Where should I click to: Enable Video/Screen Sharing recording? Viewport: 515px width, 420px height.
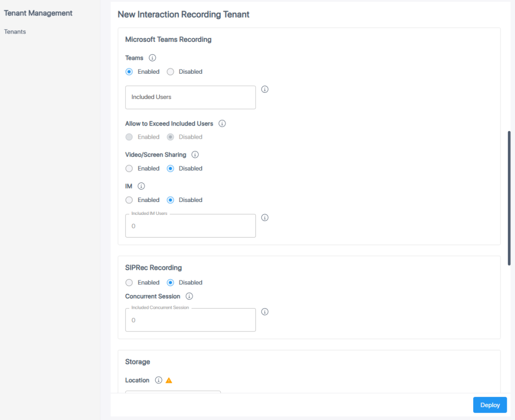[x=129, y=169]
